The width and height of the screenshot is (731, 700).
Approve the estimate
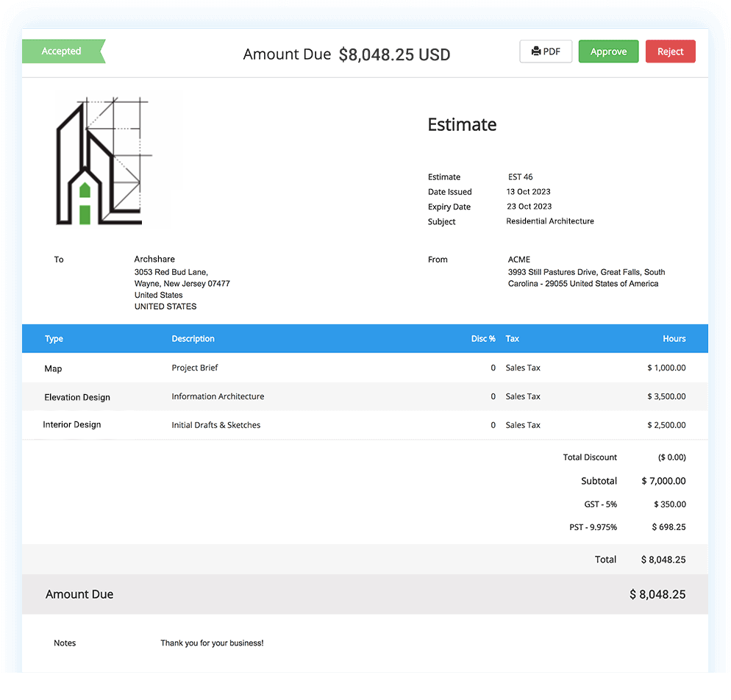[x=608, y=51]
